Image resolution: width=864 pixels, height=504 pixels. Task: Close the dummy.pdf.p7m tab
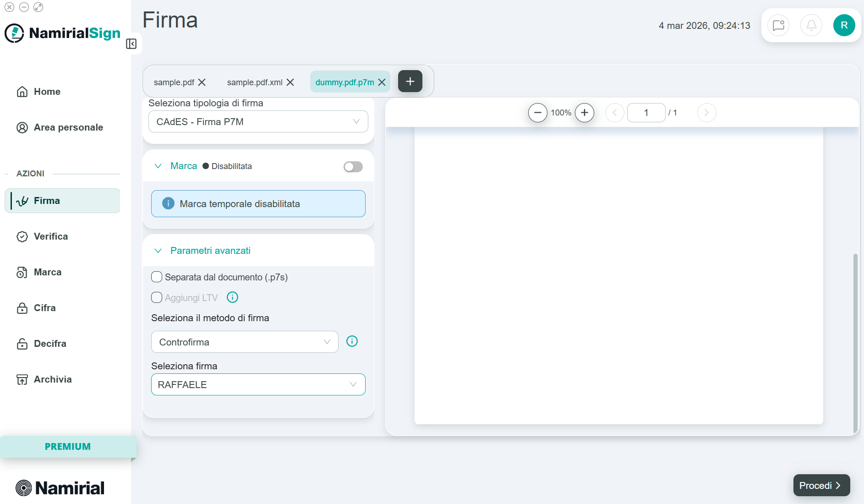coord(382,82)
